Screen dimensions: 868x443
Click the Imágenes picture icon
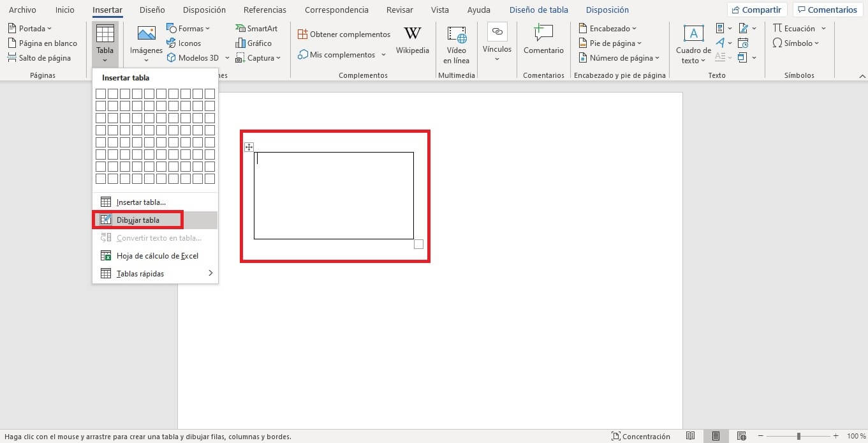coord(146,34)
